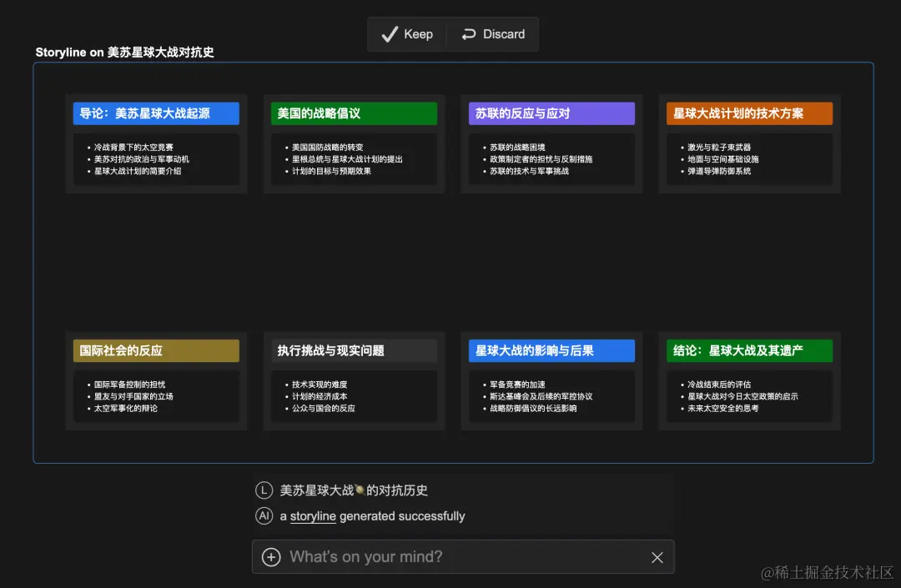Click the checkmark icon on Keep

[x=390, y=34]
